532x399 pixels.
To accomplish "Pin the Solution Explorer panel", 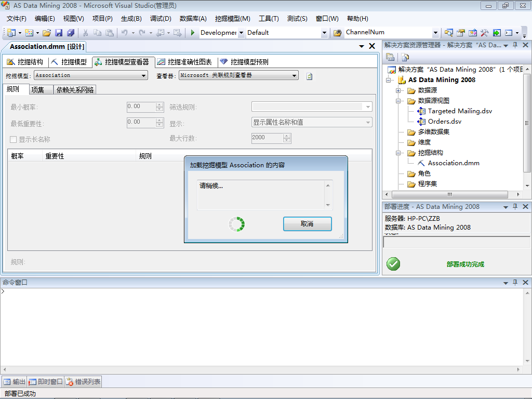I will click(515, 45).
